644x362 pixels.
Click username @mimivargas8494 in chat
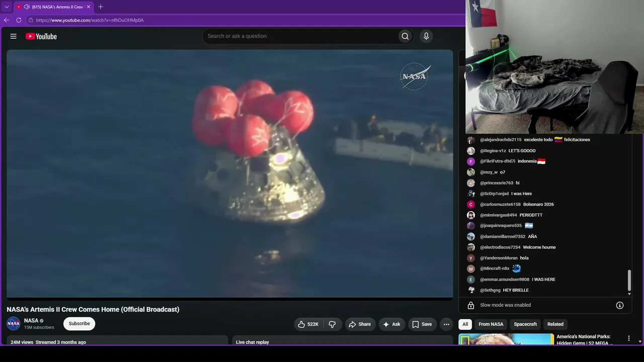coord(499,215)
